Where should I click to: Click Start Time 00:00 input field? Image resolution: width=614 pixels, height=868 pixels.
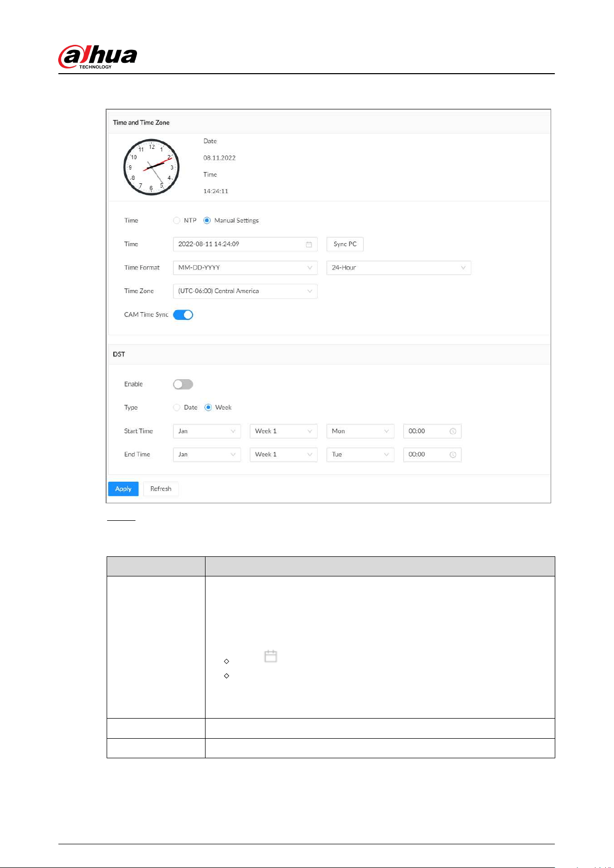pyautogui.click(x=432, y=431)
